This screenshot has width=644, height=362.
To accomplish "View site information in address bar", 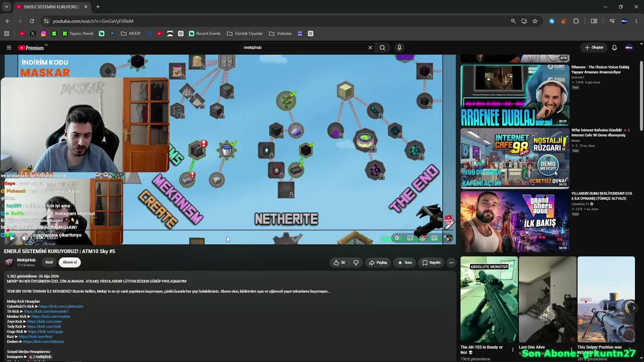I will [x=46, y=21].
